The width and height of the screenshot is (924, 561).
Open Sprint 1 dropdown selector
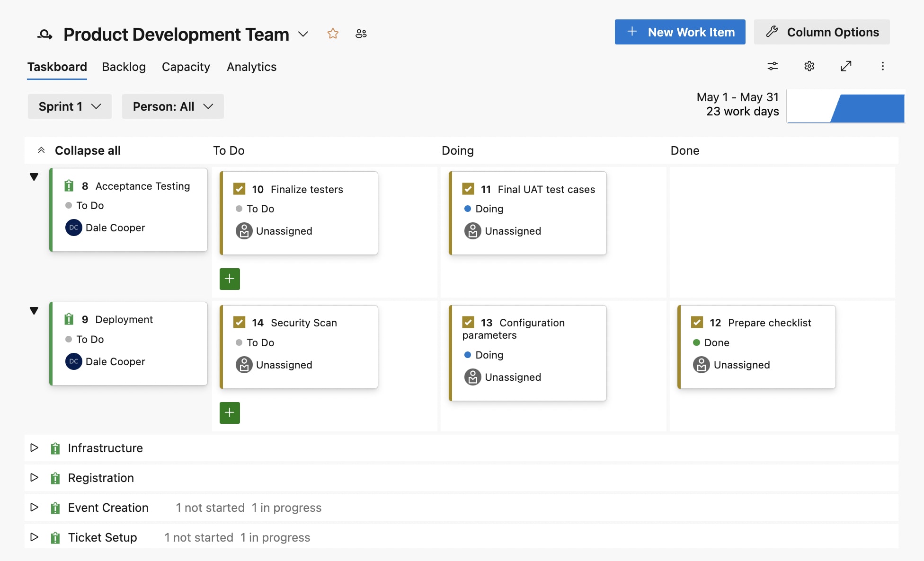(x=69, y=106)
